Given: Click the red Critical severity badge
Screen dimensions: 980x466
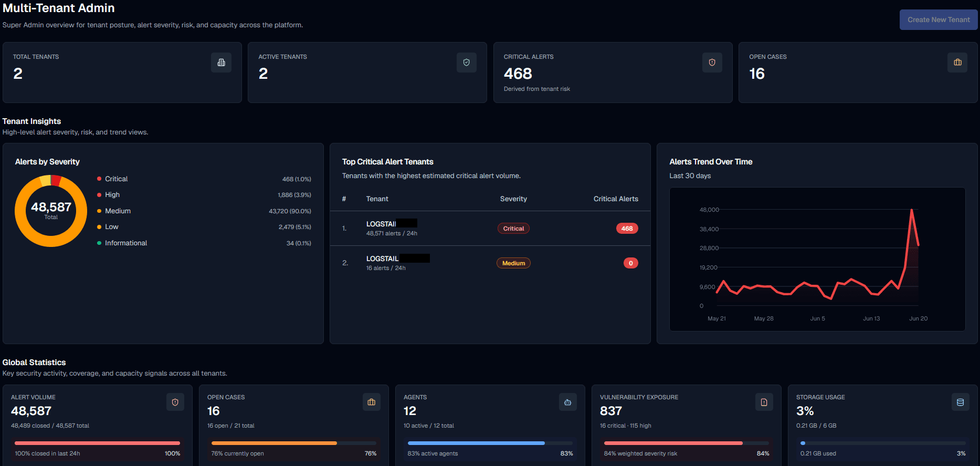Looking at the screenshot, I should coord(513,229).
